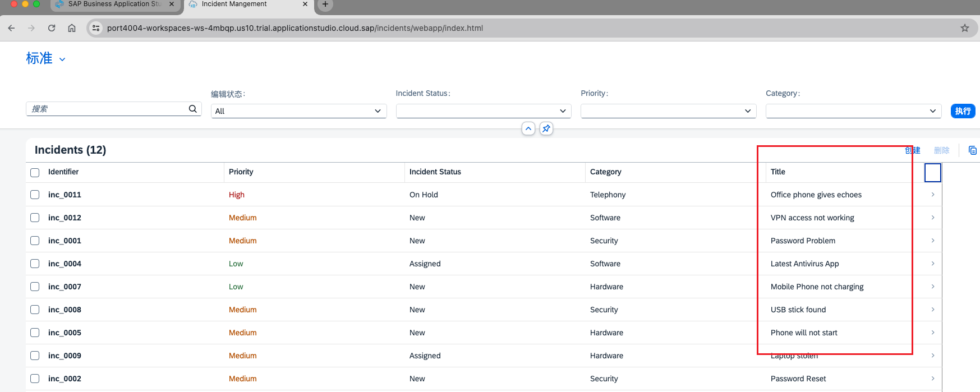Focus the 搜索 search input field
980x392 pixels.
[x=107, y=109]
